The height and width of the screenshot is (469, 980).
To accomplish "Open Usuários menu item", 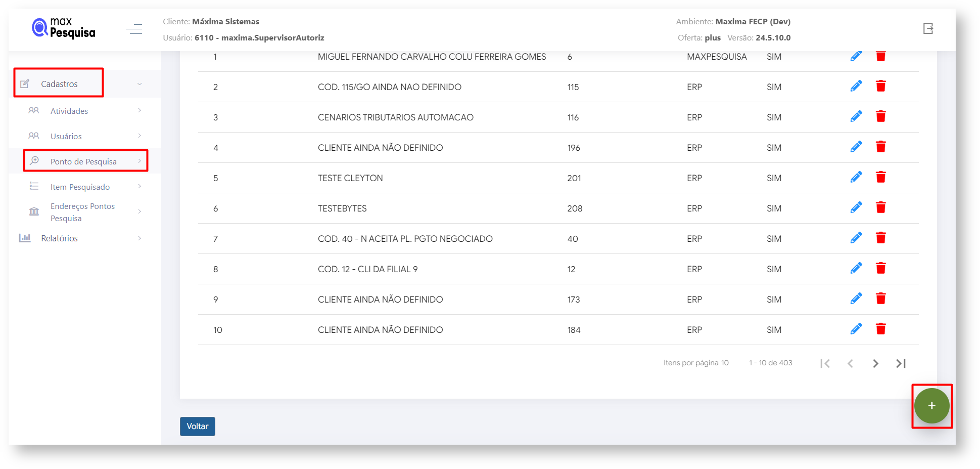I will coord(66,136).
